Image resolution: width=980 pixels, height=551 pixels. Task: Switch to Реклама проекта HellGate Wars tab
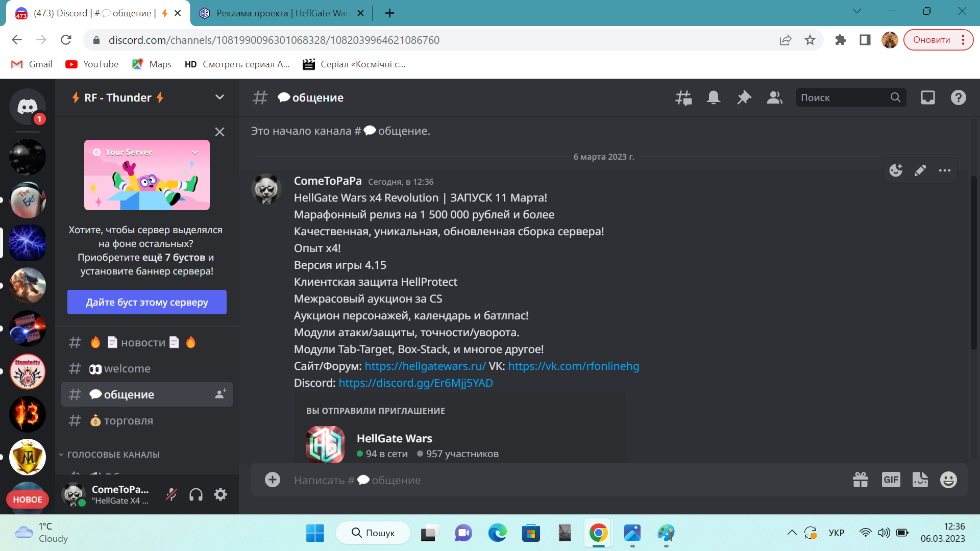281,13
